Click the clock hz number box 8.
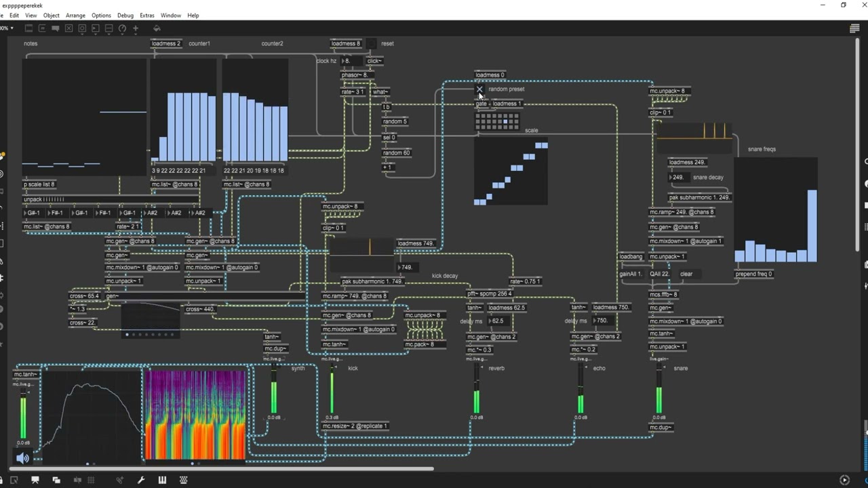This screenshot has height=488, width=868. pos(351,61)
